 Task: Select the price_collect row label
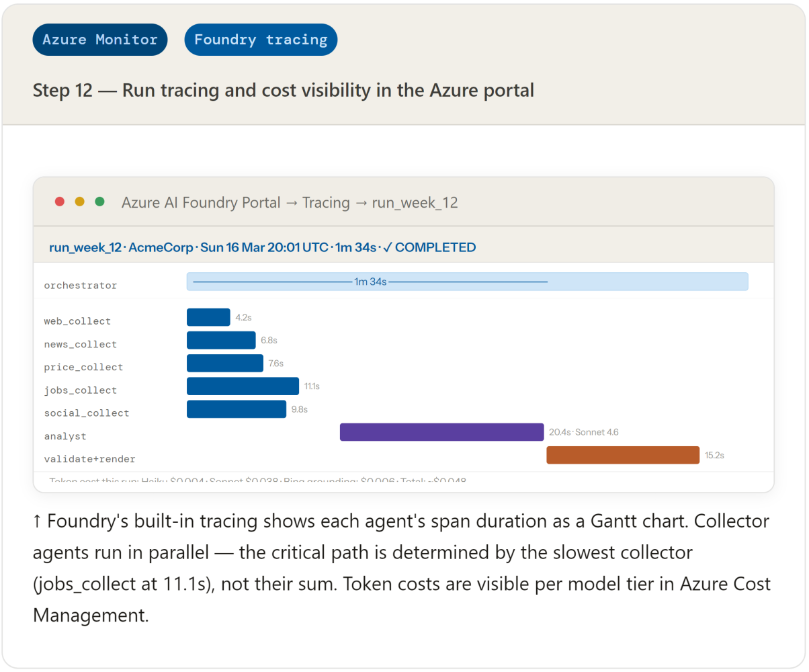pyautogui.click(x=83, y=367)
